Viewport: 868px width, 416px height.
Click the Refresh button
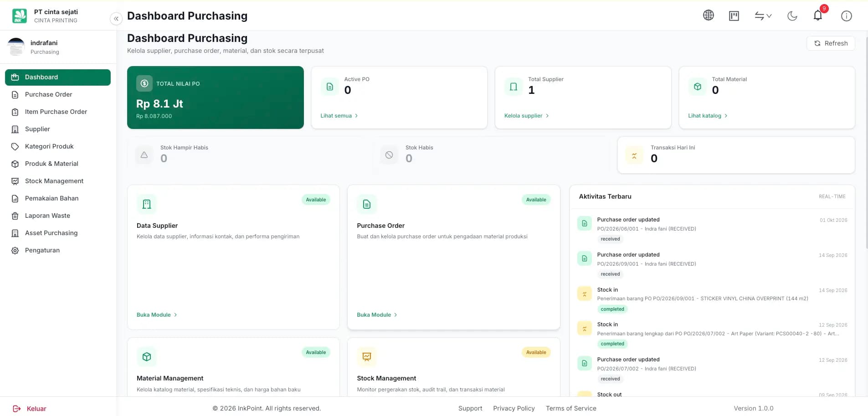[831, 43]
